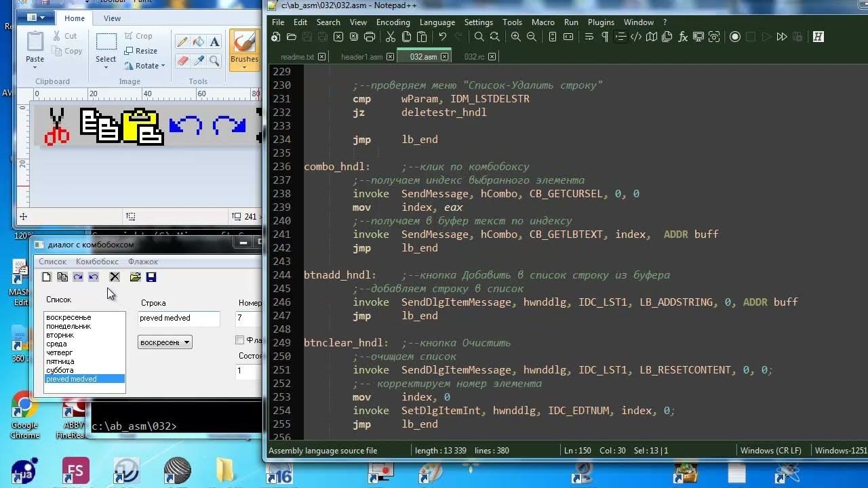Click the 'Assembly language source file' status text

(x=323, y=451)
